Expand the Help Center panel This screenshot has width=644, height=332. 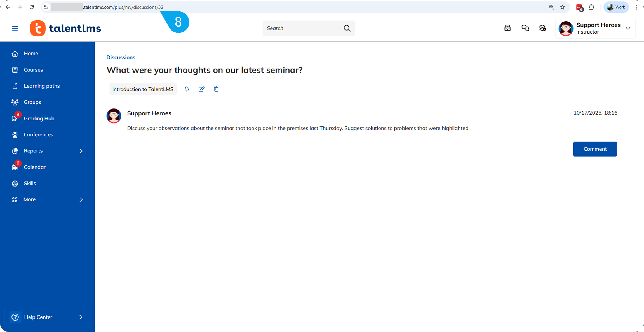(x=81, y=317)
